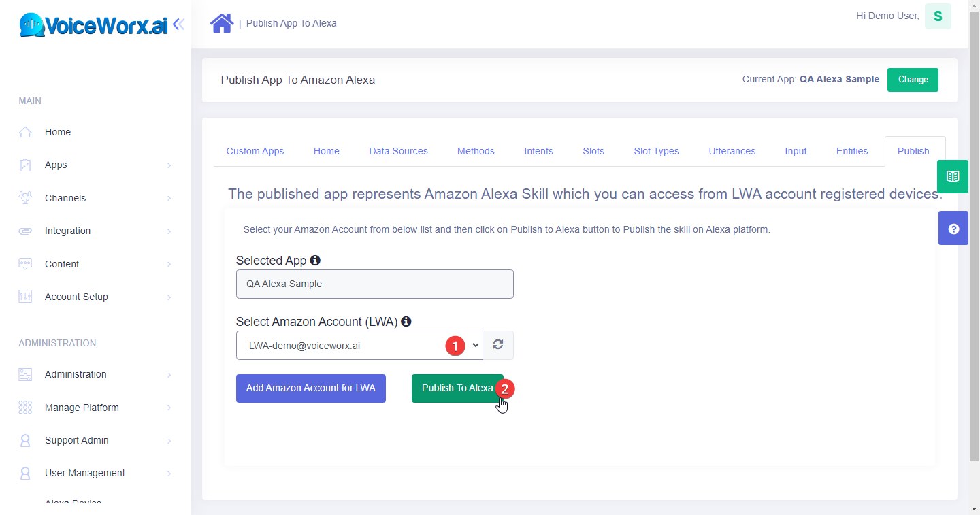Expand the User Management sidebar menu
This screenshot has width=980, height=515.
click(x=169, y=474)
